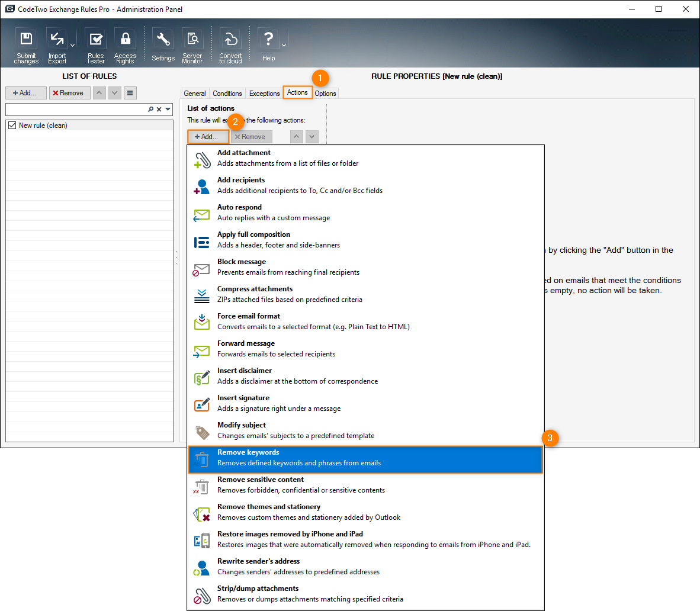Move the action up with arrow
Image resolution: width=700 pixels, height=611 pixels.
pos(297,137)
